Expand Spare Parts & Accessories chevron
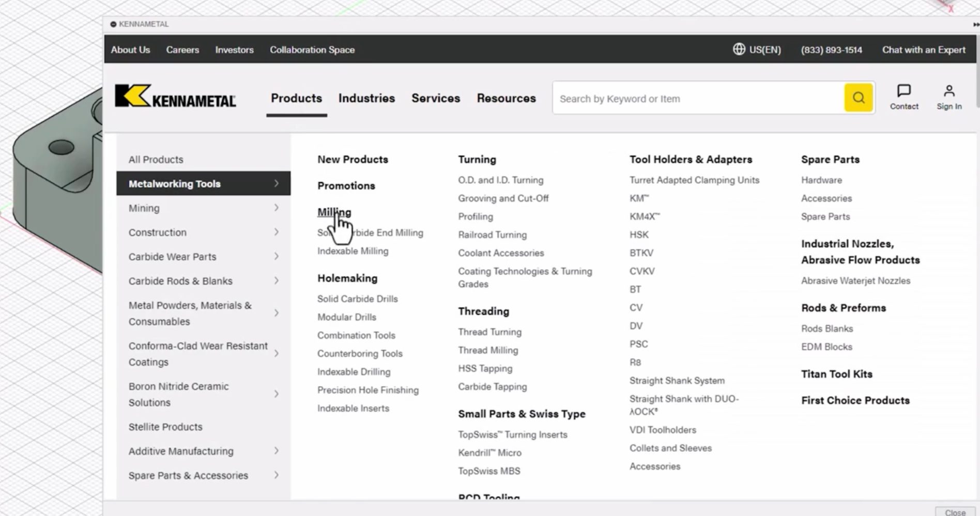 (x=277, y=475)
